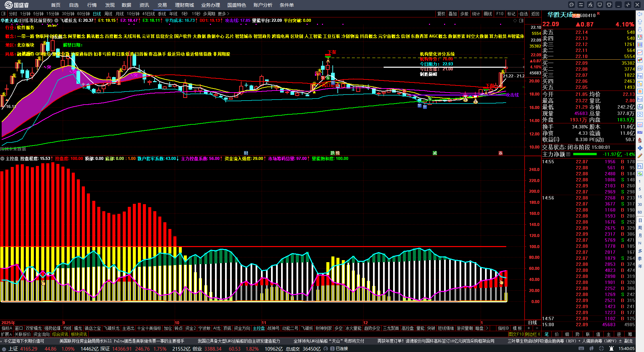The height and width of the screenshot is (352, 644).
Task: Click the 14:56 row in tick list
Action: click(588, 198)
